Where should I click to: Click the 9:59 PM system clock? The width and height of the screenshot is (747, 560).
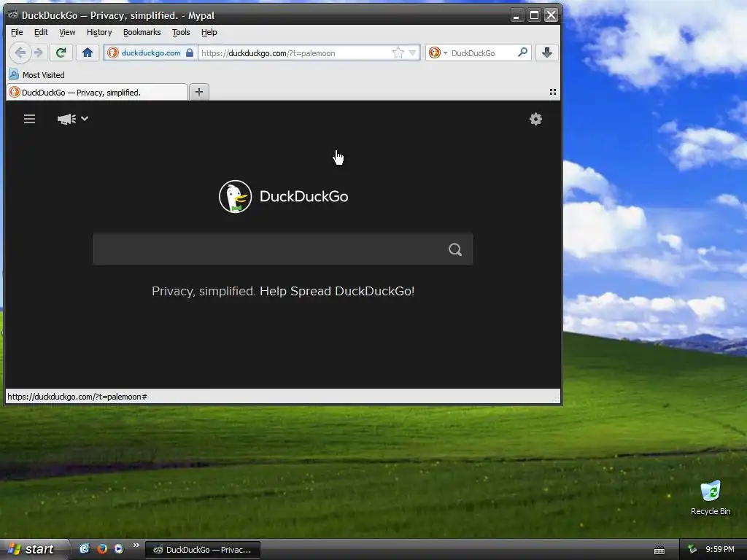pyautogui.click(x=720, y=549)
